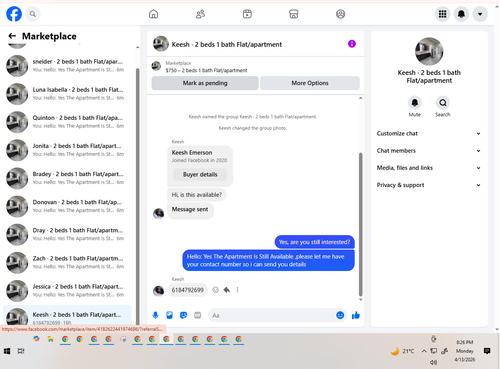Click the 'Hi, is this available?' message
The width and height of the screenshot is (500, 369).
pyautogui.click(x=197, y=195)
